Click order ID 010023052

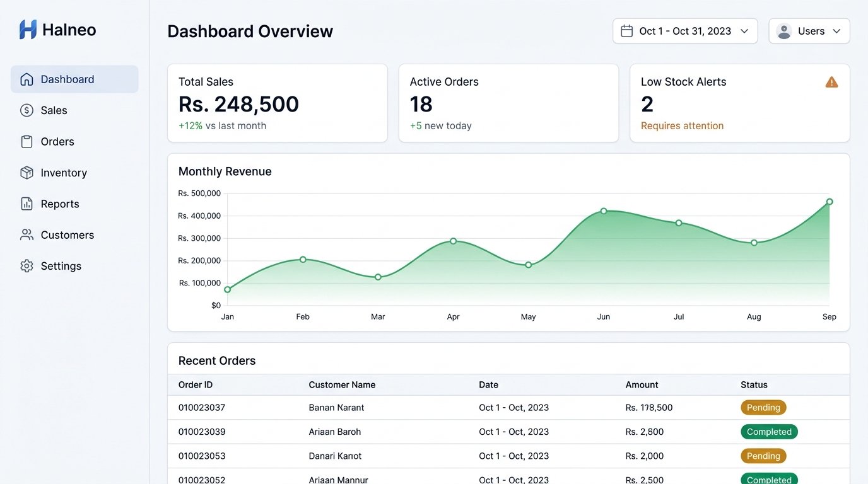[202, 480]
